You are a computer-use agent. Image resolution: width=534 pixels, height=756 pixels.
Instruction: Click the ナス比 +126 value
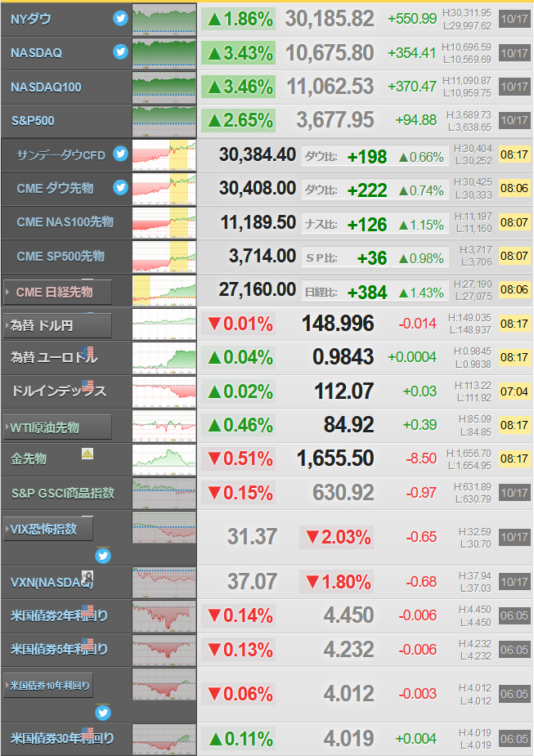[367, 224]
